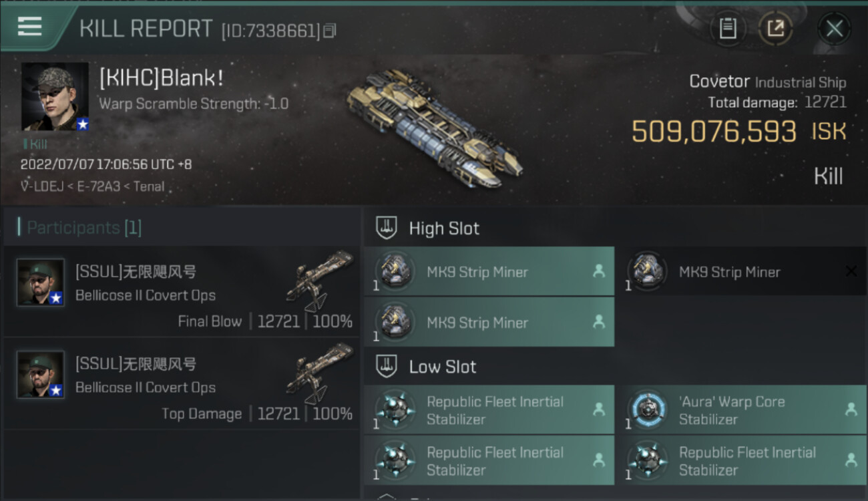
Task: Select the bottom-right Republic Fleet Inertial Stabilizer
Action: coord(741,460)
